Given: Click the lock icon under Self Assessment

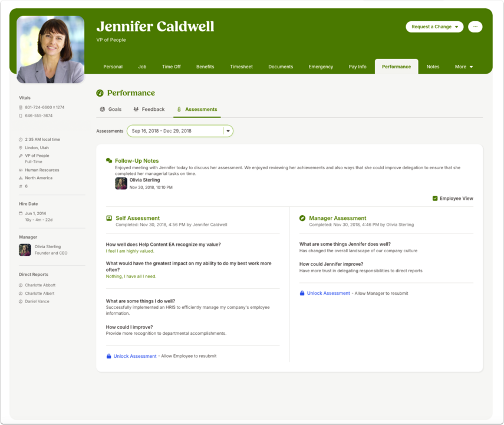Looking at the screenshot, I should coord(108,356).
